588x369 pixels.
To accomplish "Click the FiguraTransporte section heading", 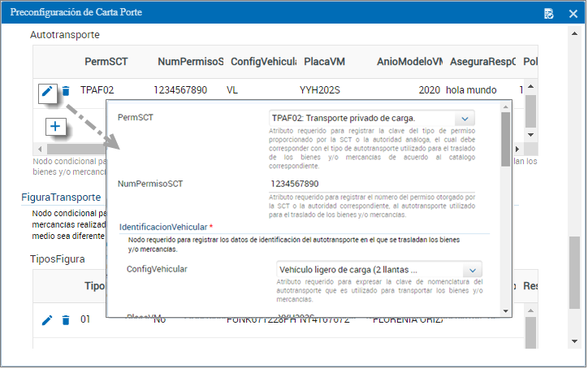I will coord(61,198).
